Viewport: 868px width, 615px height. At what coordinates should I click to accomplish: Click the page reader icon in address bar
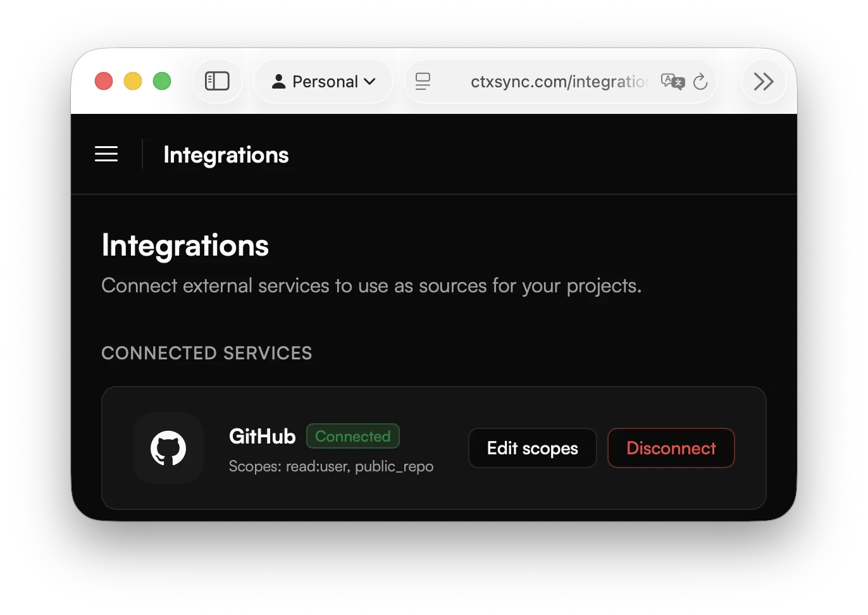coord(423,81)
